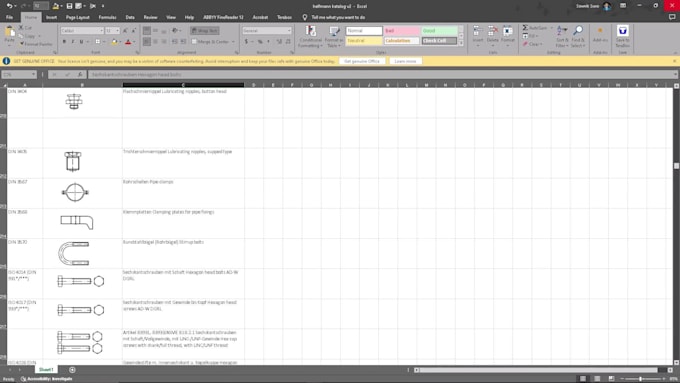This screenshot has height=383, width=680.
Task: Apply the Check Cell style
Action: pyautogui.click(x=439, y=41)
